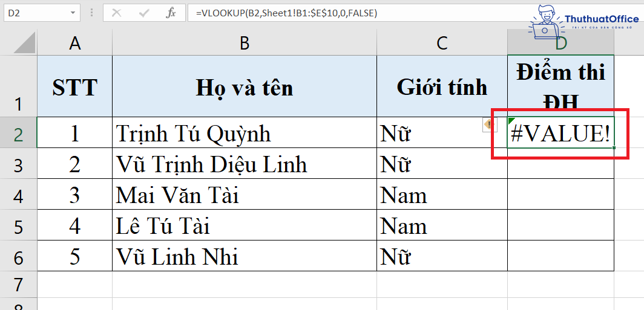Select column A header

[74, 43]
